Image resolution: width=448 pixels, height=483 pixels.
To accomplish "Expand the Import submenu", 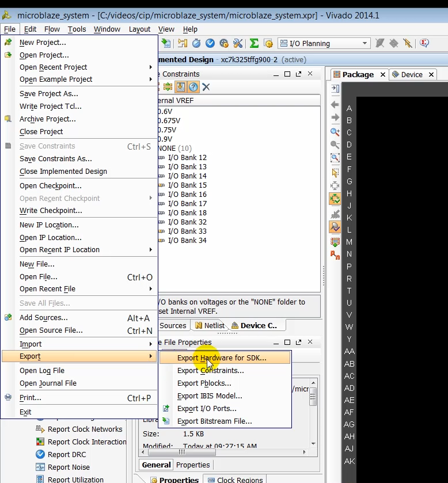I will pos(79,344).
